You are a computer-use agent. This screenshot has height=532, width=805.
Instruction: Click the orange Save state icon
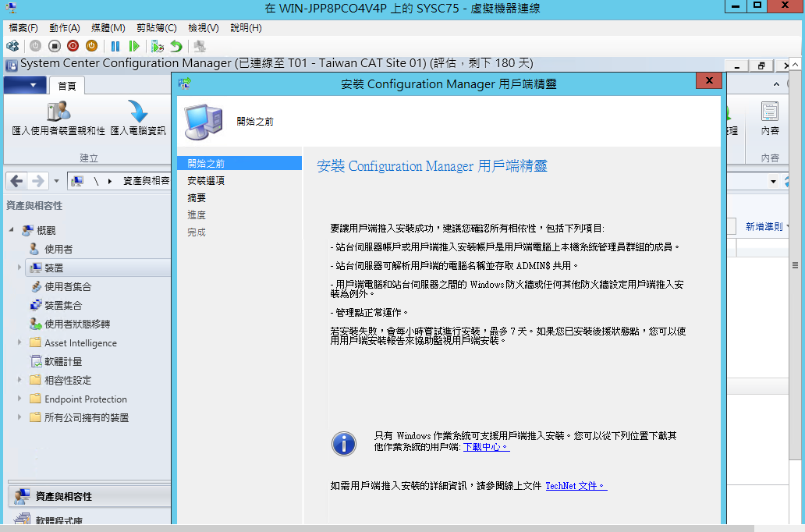click(91, 46)
